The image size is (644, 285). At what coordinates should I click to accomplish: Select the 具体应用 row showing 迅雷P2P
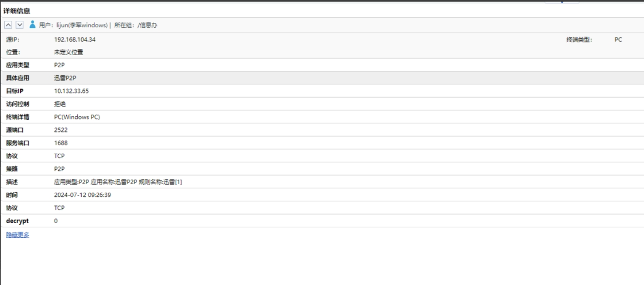[x=322, y=78]
